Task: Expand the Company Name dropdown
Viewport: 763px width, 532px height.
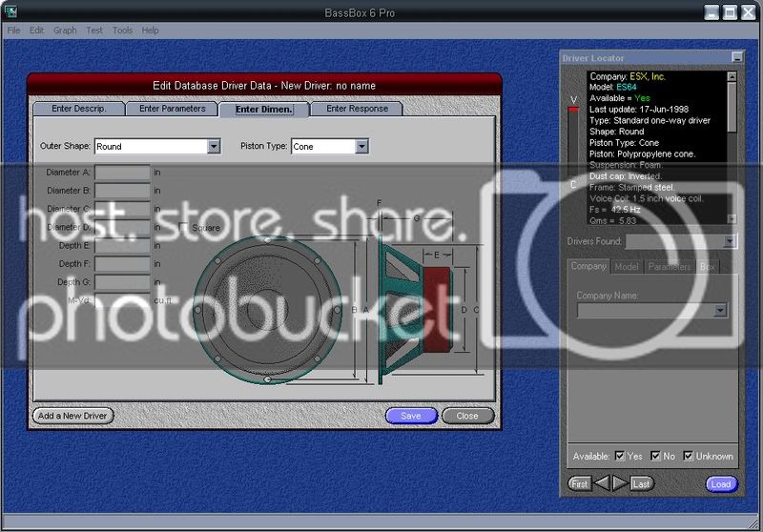Action: click(x=720, y=310)
